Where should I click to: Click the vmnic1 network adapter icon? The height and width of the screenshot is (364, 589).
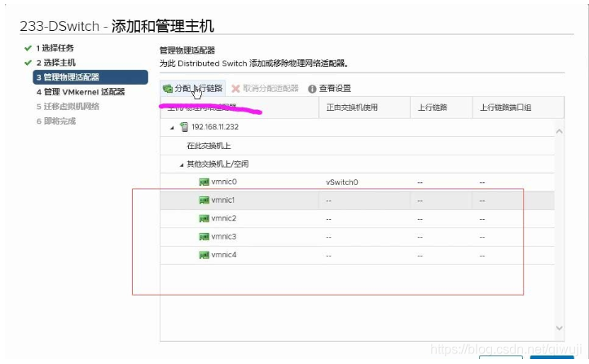[x=204, y=200]
